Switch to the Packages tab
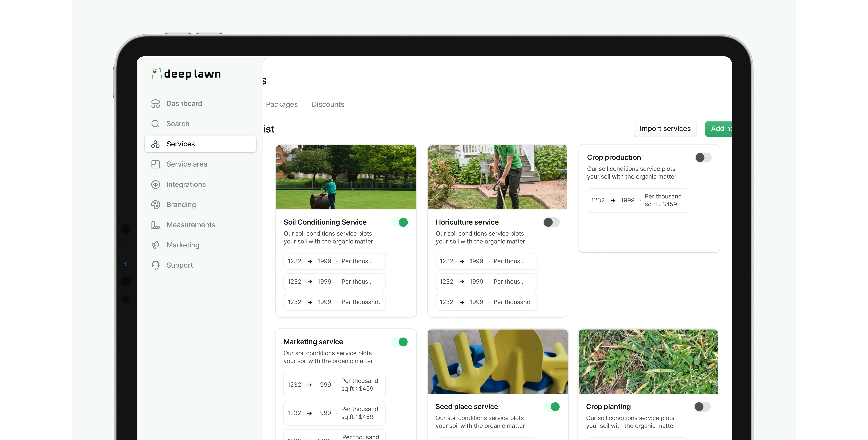This screenshot has width=868, height=440. coord(282,104)
